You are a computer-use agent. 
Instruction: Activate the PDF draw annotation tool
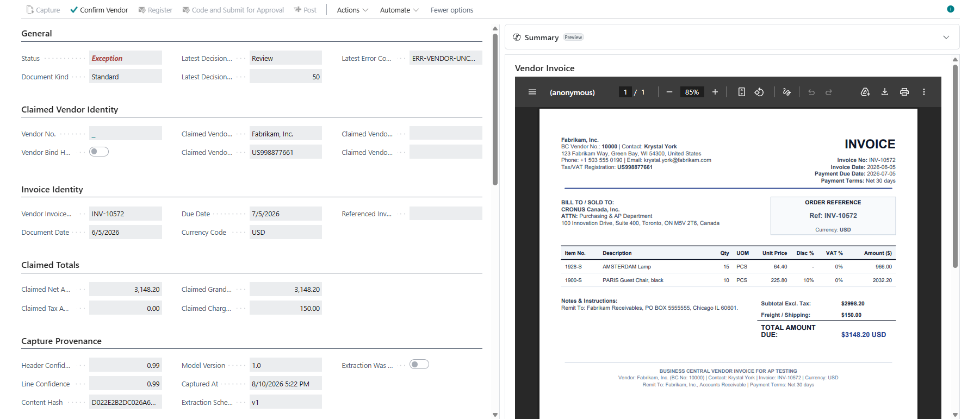coord(786,92)
